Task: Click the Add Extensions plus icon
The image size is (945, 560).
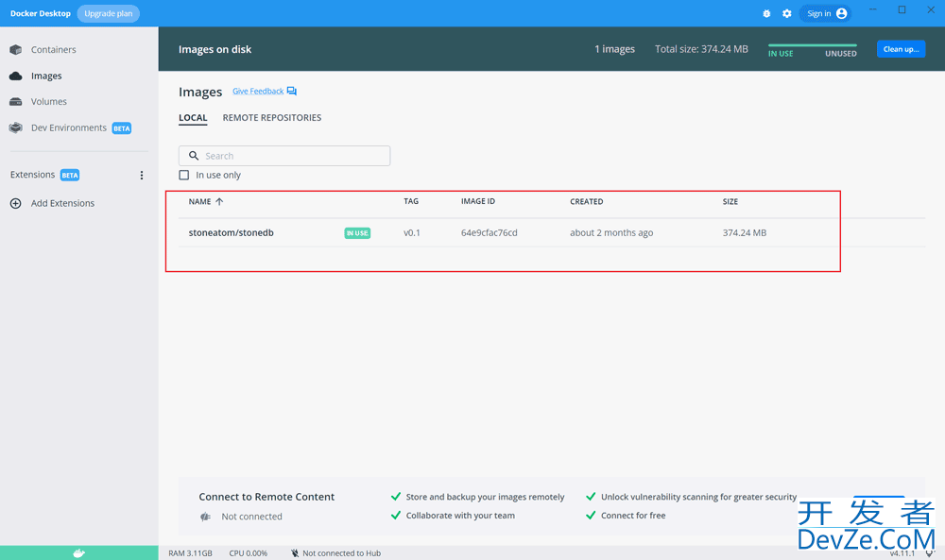Action: tap(16, 204)
